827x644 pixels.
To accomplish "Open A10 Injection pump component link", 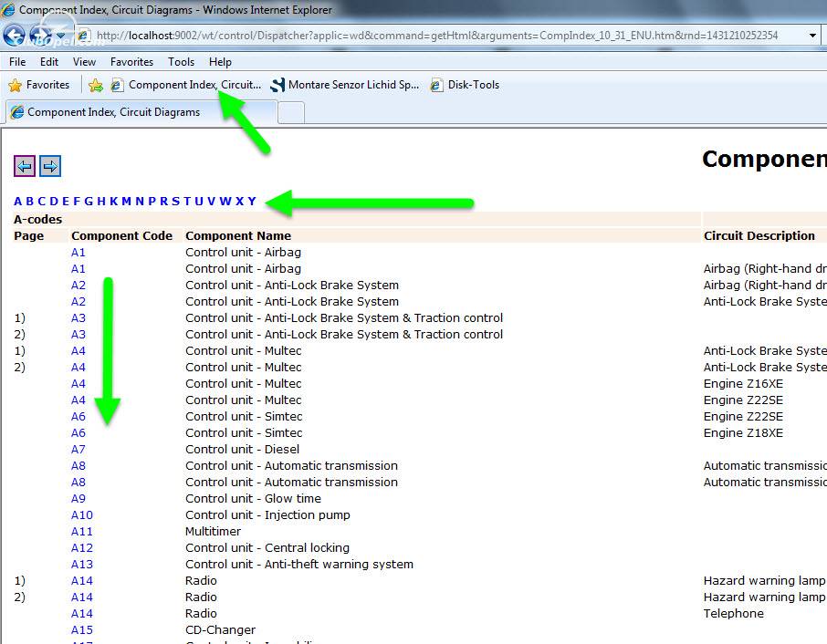I will point(82,514).
